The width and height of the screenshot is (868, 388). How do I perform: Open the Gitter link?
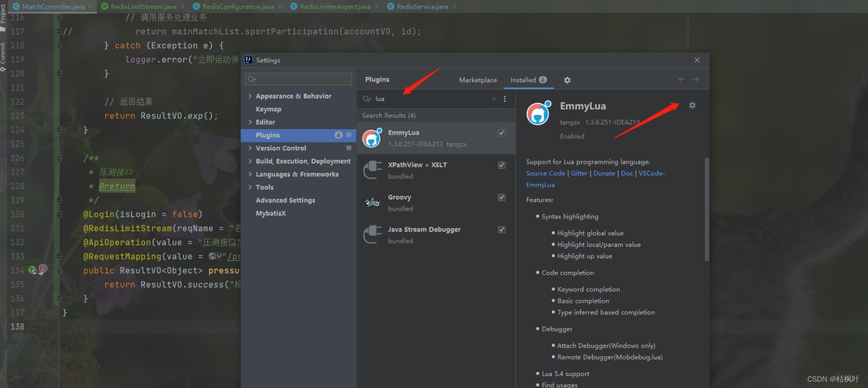(x=579, y=173)
